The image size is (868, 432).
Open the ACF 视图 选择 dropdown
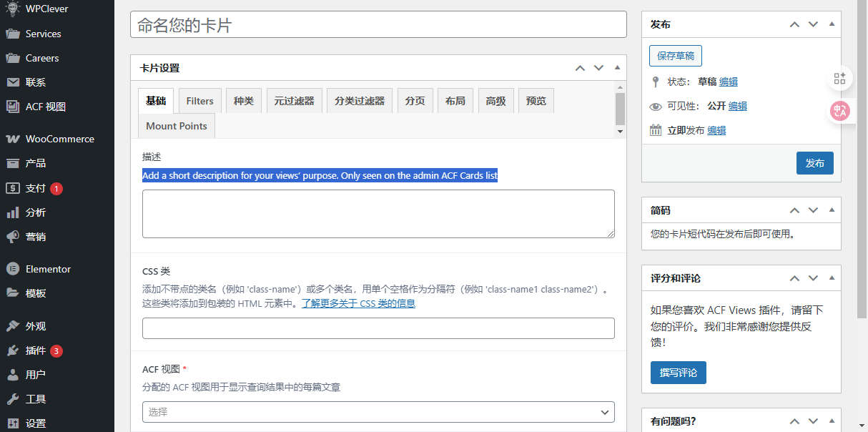[x=378, y=412]
